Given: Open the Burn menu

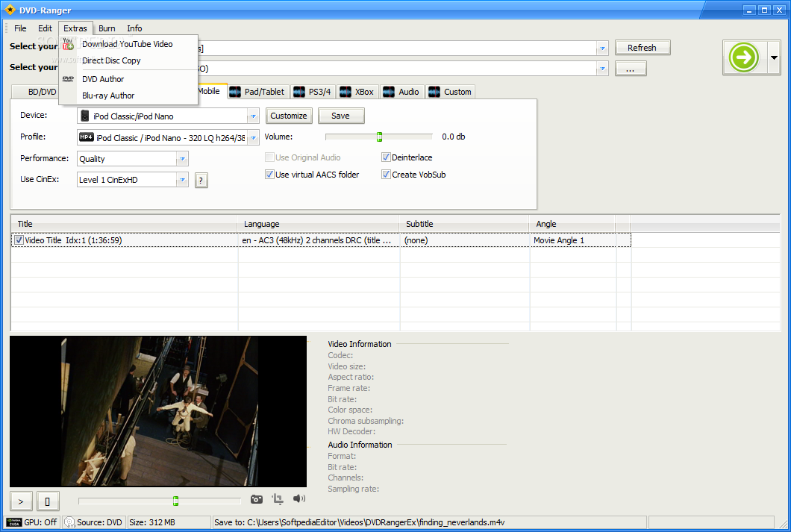Looking at the screenshot, I should (x=107, y=28).
